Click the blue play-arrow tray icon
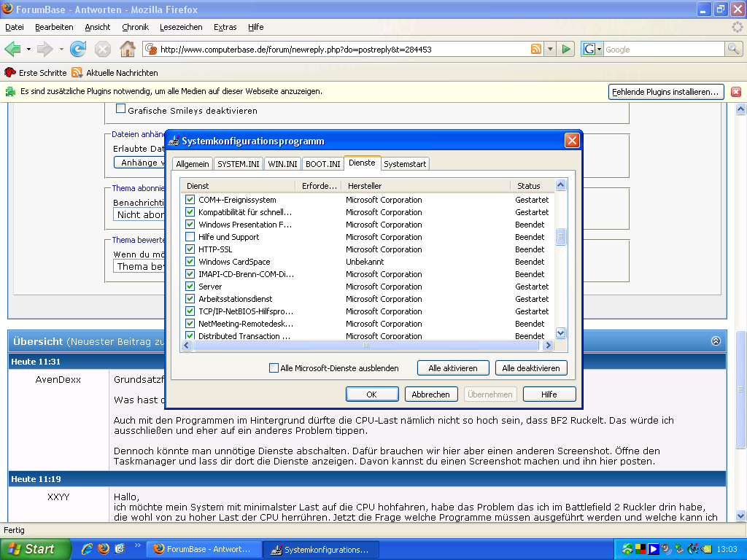Image resolution: width=747 pixels, height=560 pixels. pyautogui.click(x=653, y=549)
